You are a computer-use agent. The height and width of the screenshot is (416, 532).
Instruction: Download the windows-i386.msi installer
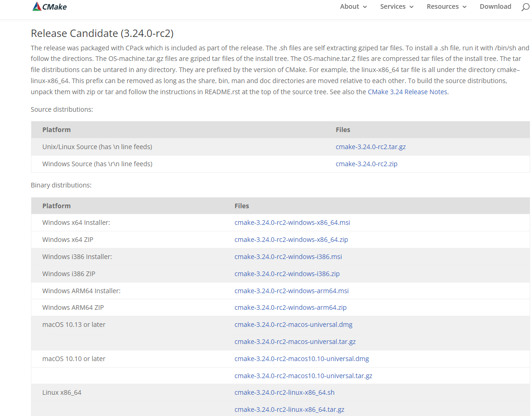point(288,257)
